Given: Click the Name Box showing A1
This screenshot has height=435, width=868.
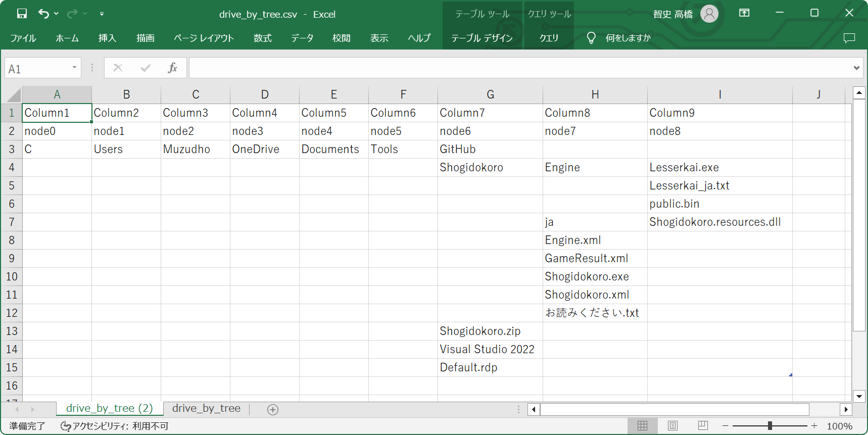Looking at the screenshot, I should [x=38, y=68].
